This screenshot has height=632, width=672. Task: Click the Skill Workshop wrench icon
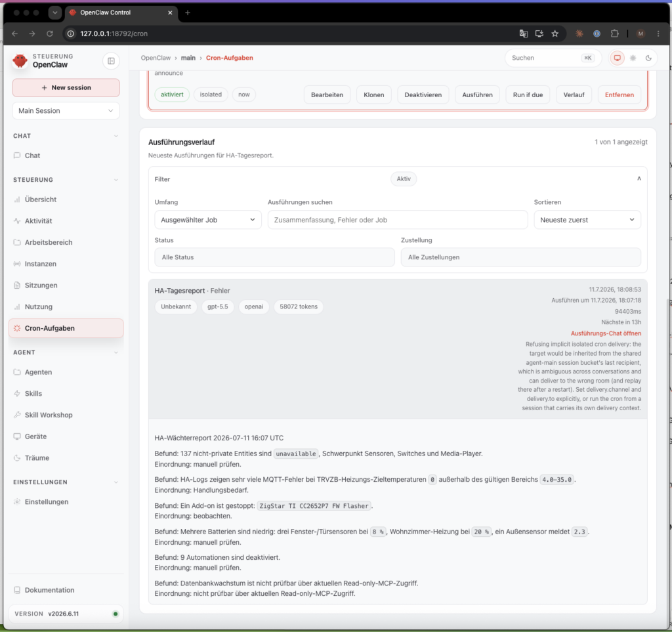[x=16, y=415]
